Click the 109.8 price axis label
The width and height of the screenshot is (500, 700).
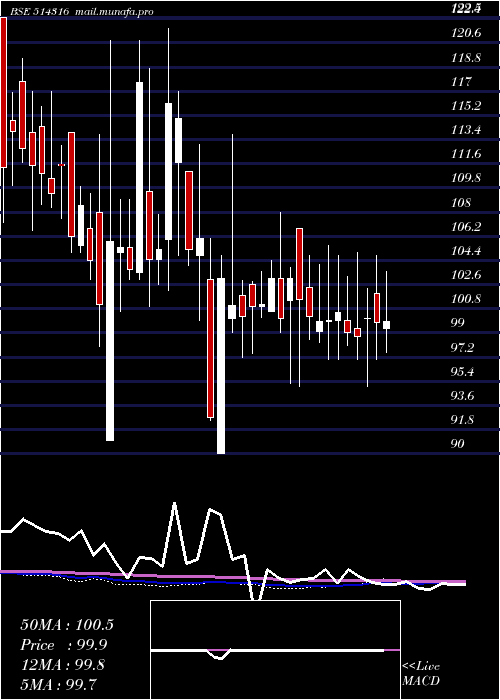pos(466,179)
